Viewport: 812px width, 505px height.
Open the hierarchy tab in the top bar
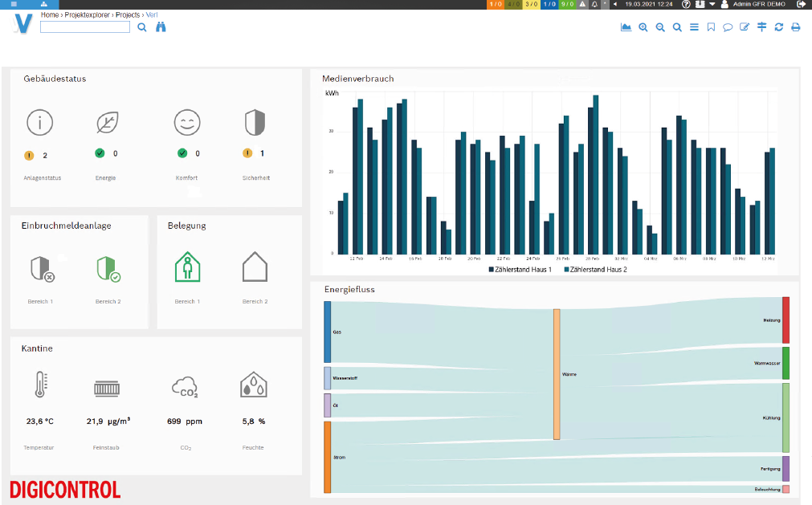43,4
